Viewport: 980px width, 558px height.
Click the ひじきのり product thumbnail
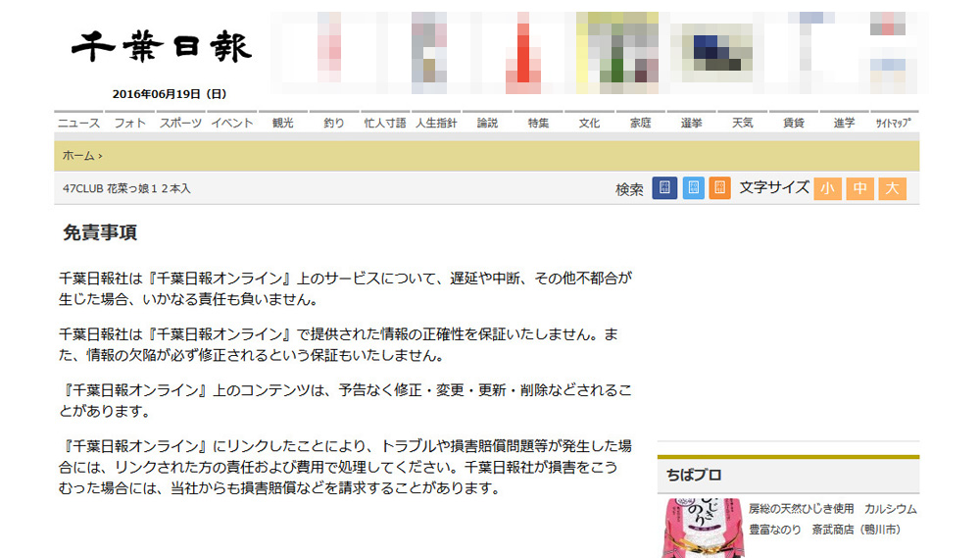pyautogui.click(x=700, y=529)
